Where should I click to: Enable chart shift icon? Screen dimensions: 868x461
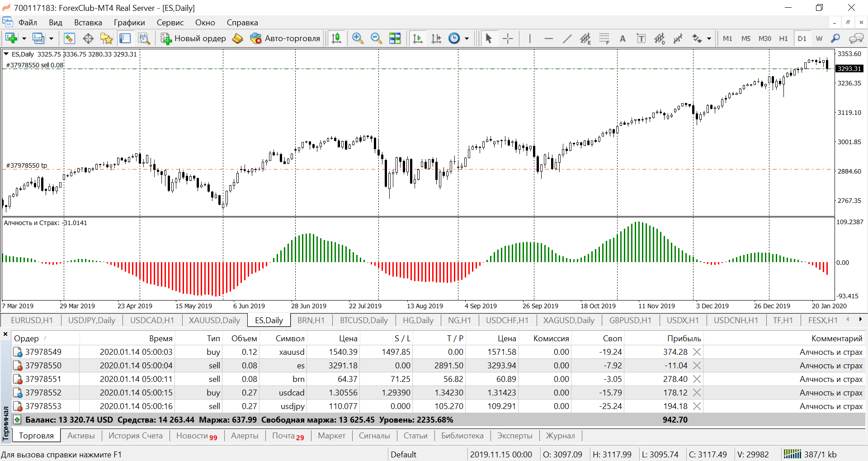click(x=436, y=38)
